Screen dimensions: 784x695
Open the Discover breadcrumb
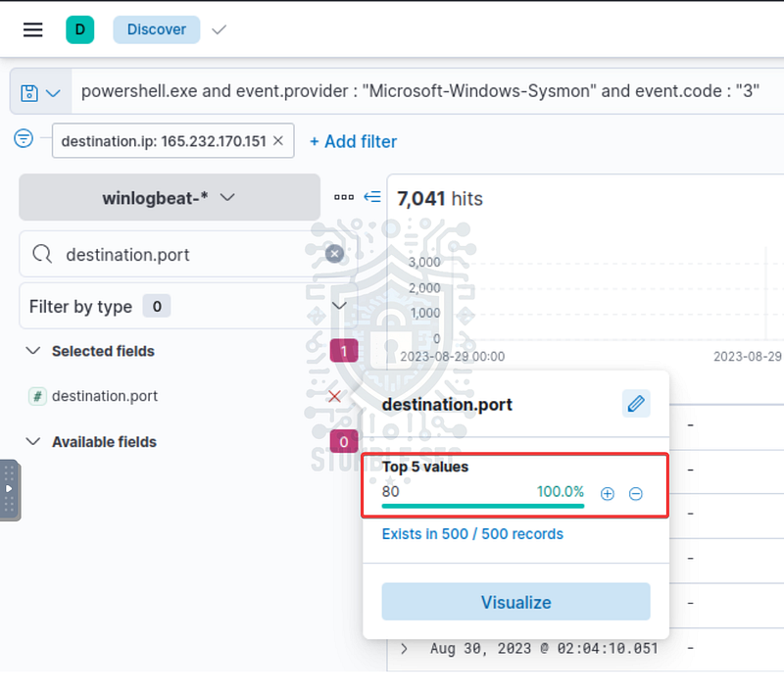pyautogui.click(x=157, y=29)
